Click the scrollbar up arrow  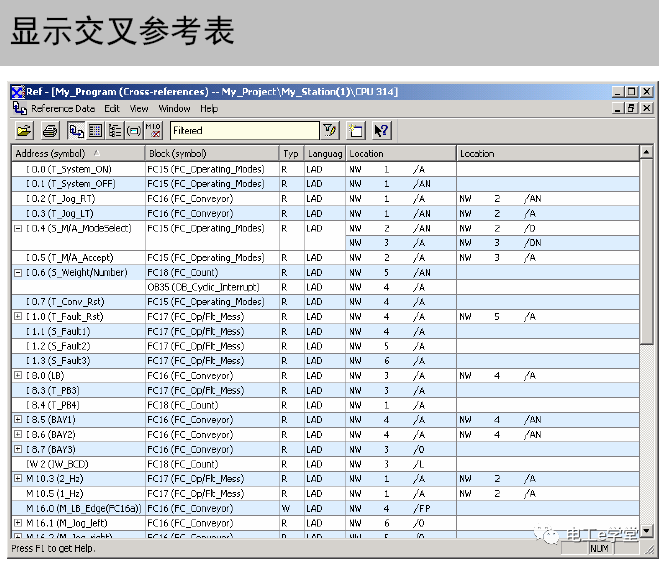click(x=646, y=152)
